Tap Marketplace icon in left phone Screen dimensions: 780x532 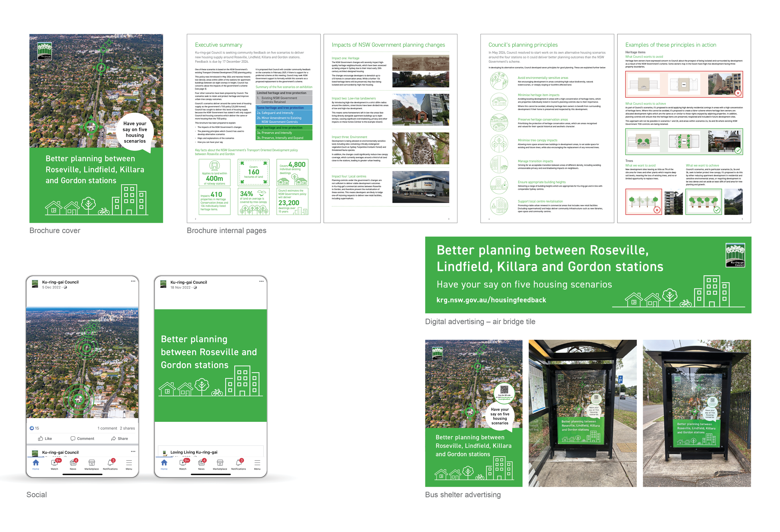pyautogui.click(x=92, y=463)
